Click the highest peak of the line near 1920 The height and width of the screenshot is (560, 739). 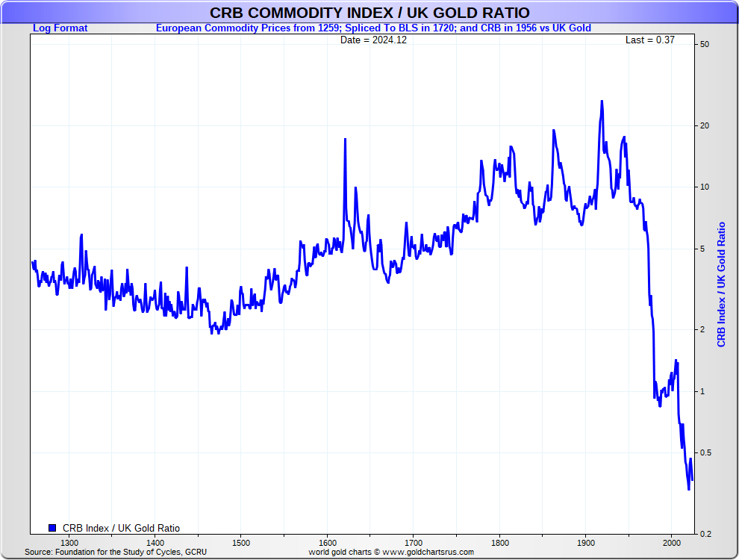click(602, 102)
